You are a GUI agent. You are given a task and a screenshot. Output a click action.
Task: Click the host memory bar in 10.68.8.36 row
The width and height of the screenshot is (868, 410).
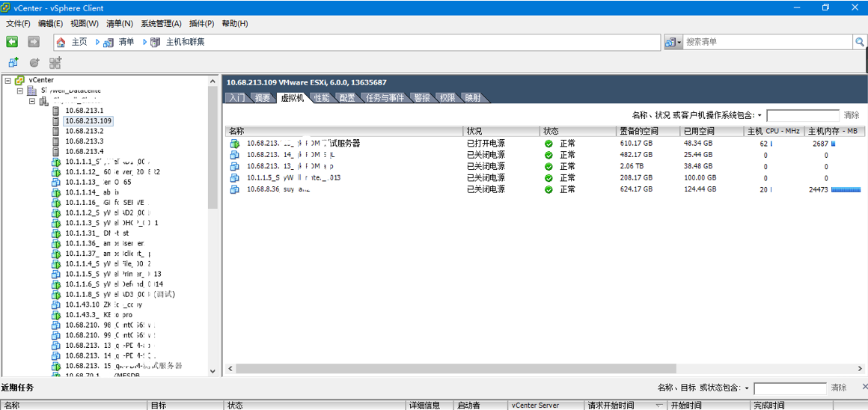tap(846, 189)
